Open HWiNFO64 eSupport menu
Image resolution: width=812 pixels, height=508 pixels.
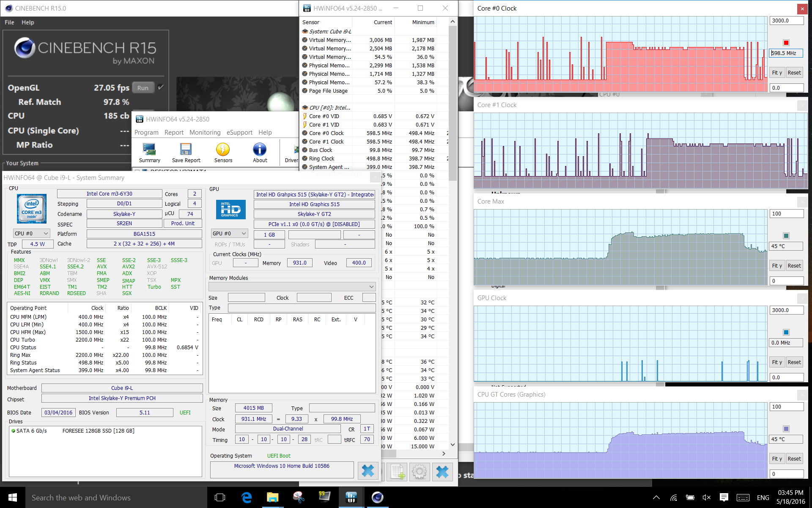[x=239, y=133]
